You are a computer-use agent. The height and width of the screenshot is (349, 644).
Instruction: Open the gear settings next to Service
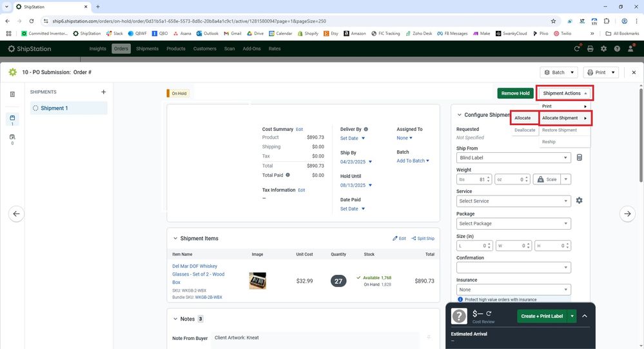579,201
